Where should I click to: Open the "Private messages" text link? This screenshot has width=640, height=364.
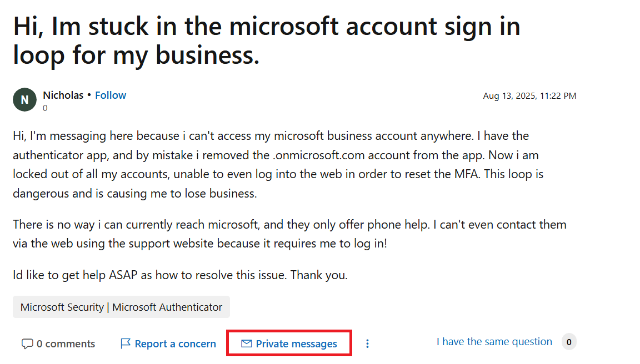click(296, 344)
